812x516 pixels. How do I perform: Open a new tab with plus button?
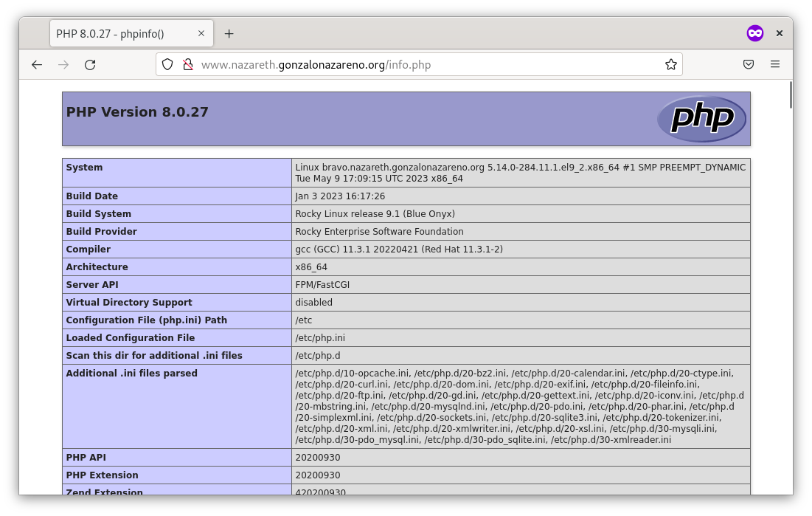coord(229,34)
